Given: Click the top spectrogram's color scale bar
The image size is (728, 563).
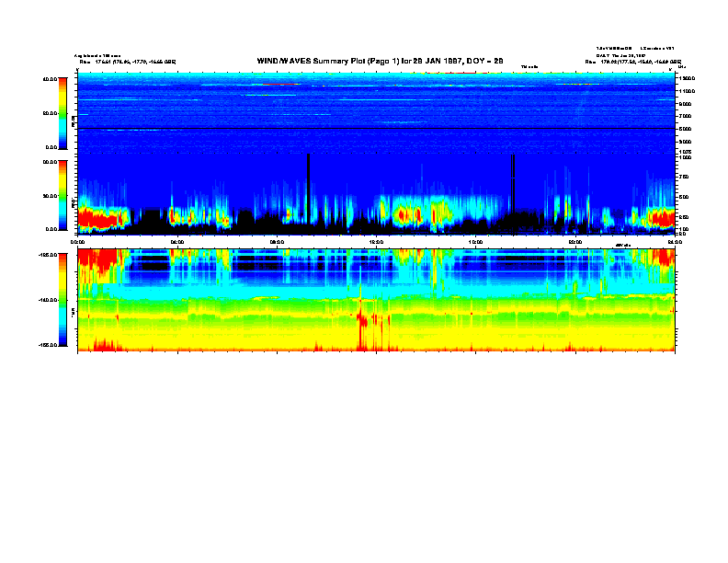Looking at the screenshot, I should pos(63,112).
